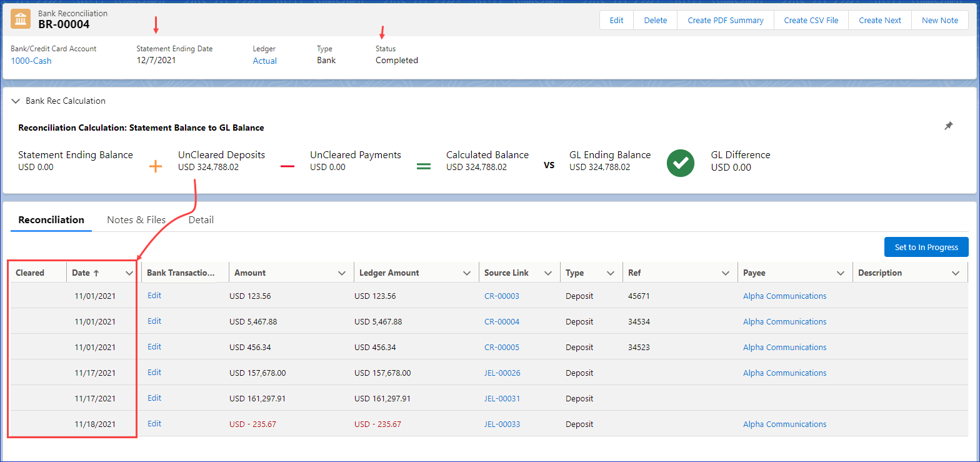This screenshot has height=462, width=980.
Task: Switch to the Detail tab
Action: click(x=201, y=220)
